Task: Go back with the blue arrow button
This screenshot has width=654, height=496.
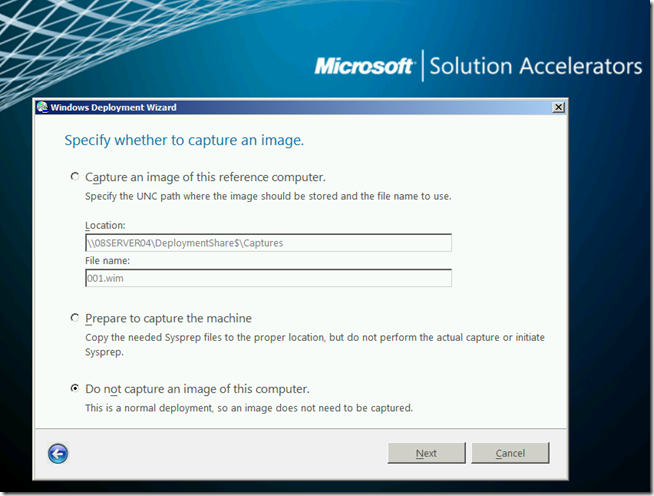Action: [58, 453]
